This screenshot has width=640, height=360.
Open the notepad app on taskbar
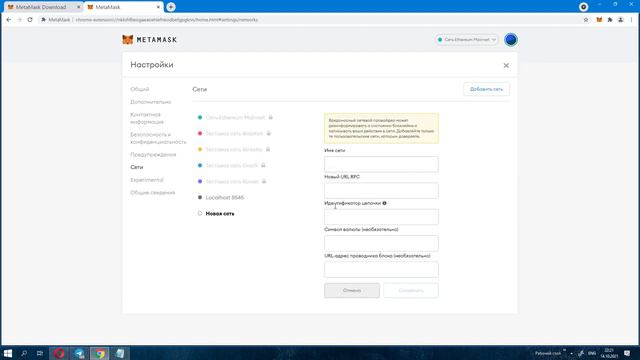click(x=120, y=353)
